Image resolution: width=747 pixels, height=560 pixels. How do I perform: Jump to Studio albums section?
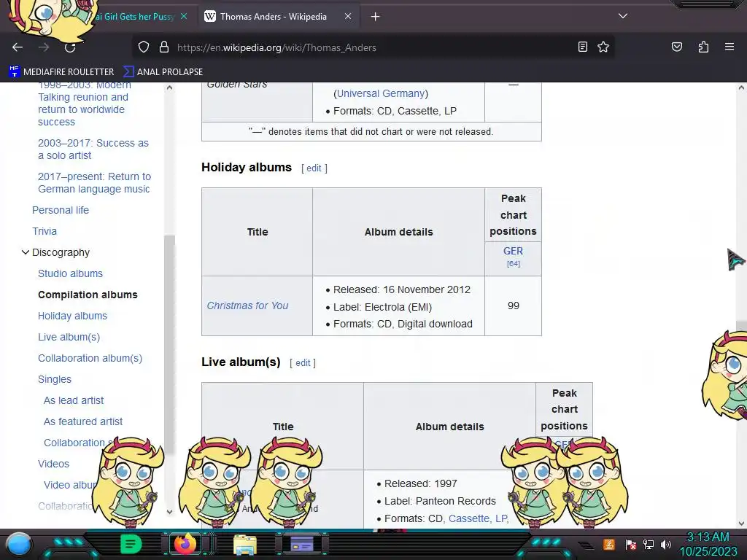pos(70,274)
